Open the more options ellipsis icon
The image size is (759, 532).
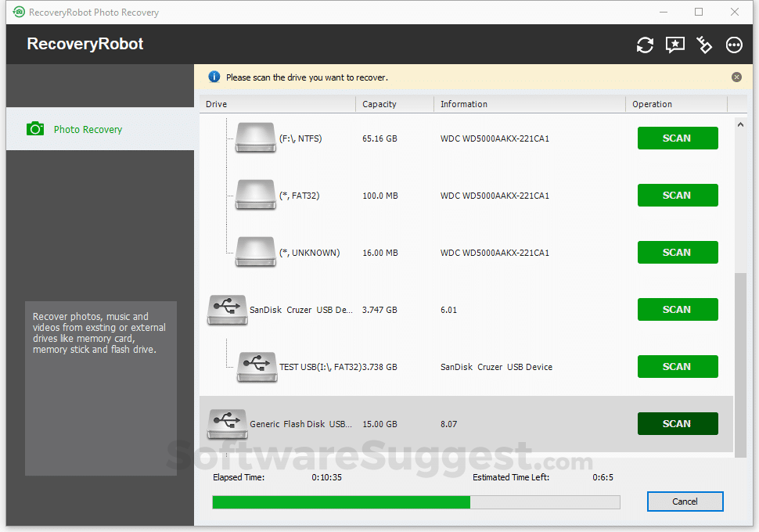pos(734,45)
